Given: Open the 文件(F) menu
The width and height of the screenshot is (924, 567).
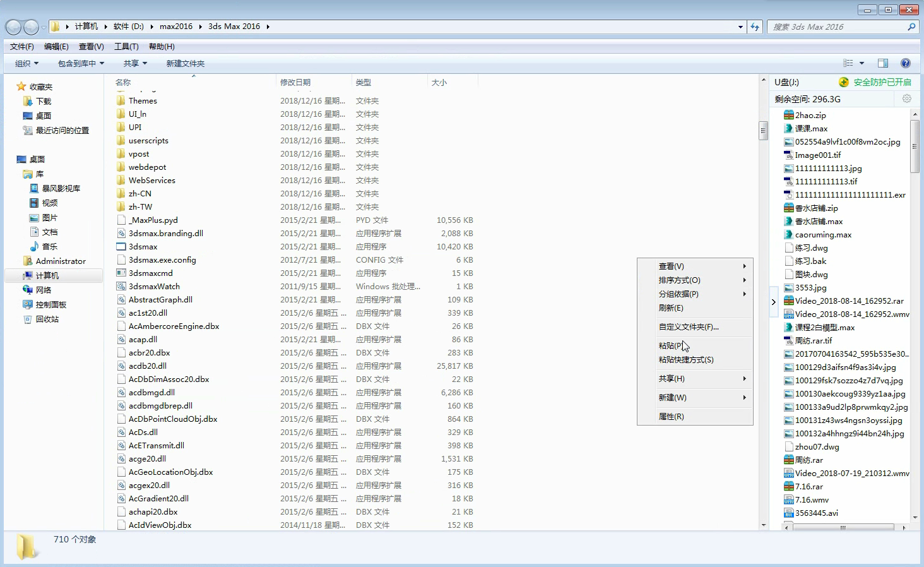Looking at the screenshot, I should (22, 47).
